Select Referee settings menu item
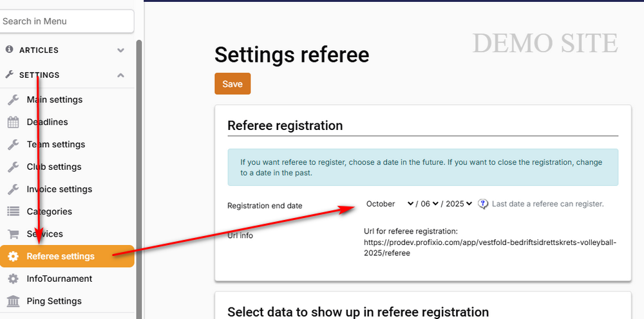The width and height of the screenshot is (644, 319). click(x=61, y=257)
